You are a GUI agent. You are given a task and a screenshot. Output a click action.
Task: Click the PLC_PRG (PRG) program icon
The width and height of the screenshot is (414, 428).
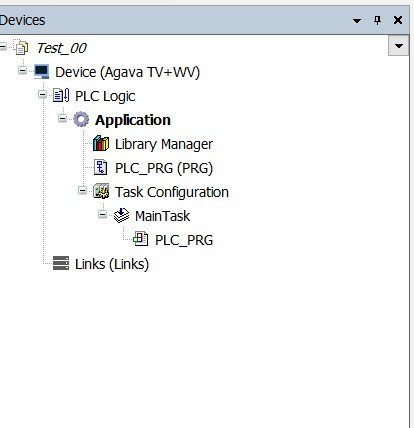pos(101,168)
